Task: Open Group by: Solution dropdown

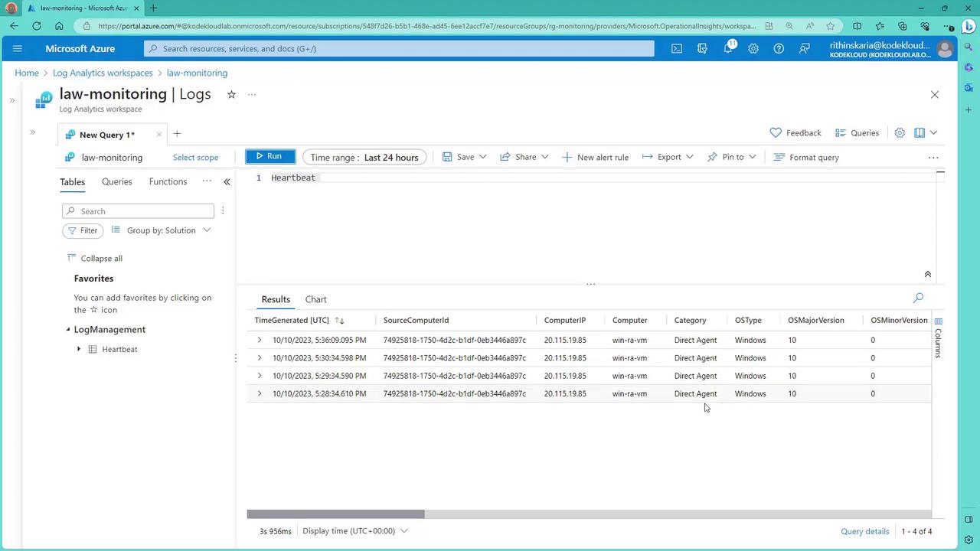Action: [162, 230]
